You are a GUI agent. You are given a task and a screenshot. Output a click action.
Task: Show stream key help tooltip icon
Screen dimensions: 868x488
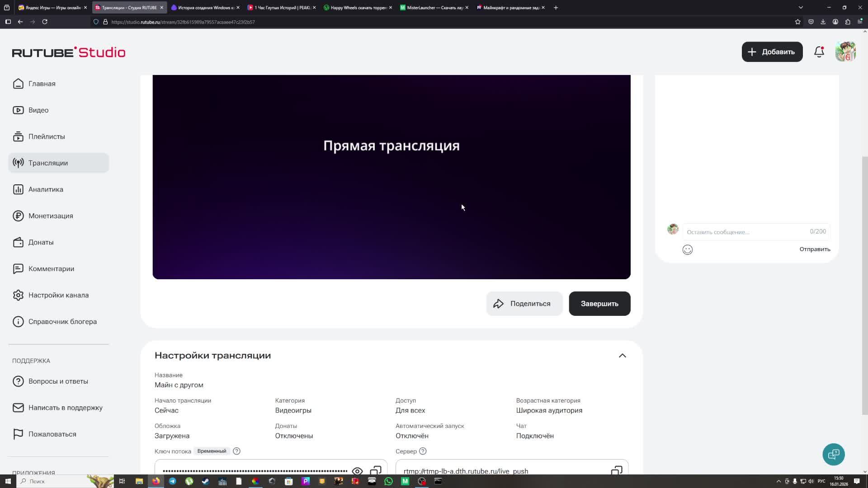pos(236,451)
